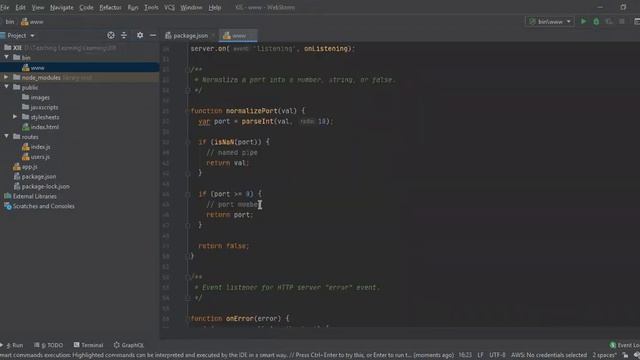Click the locate/select opened file target icon
Viewport: 640px width, 360px height.
(111, 36)
